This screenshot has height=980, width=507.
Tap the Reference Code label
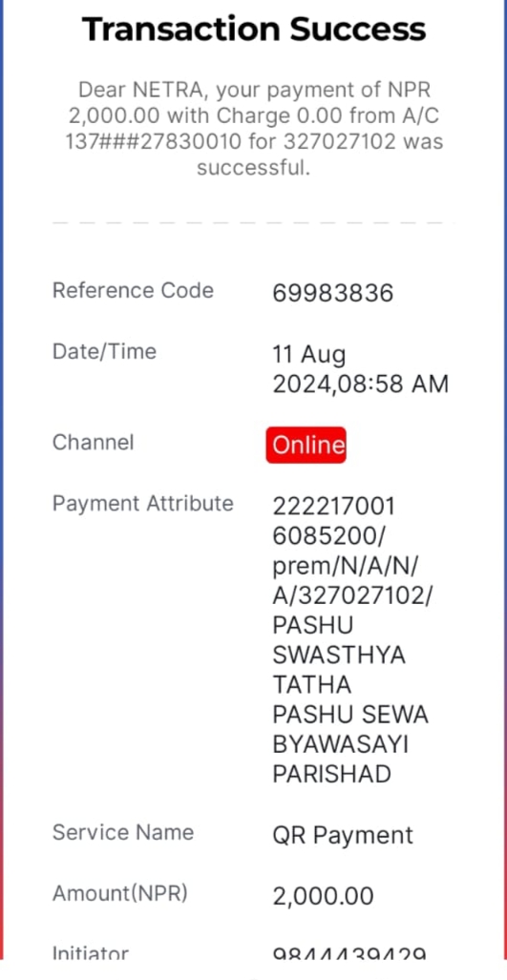click(133, 291)
